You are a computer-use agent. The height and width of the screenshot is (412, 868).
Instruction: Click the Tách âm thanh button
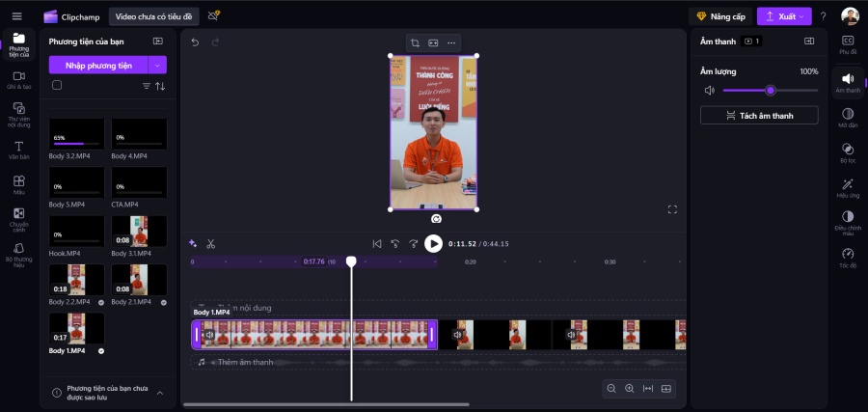tap(759, 115)
